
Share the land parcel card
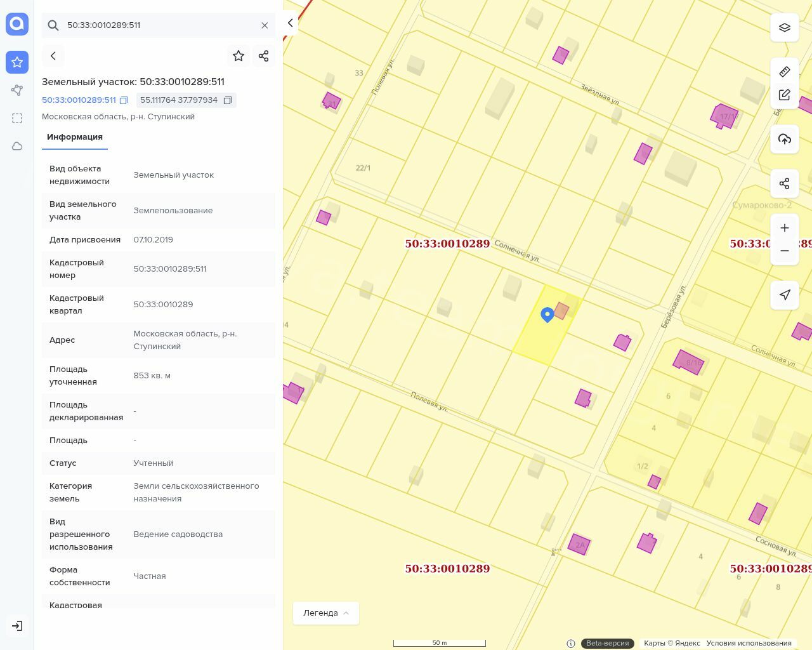coord(264,56)
